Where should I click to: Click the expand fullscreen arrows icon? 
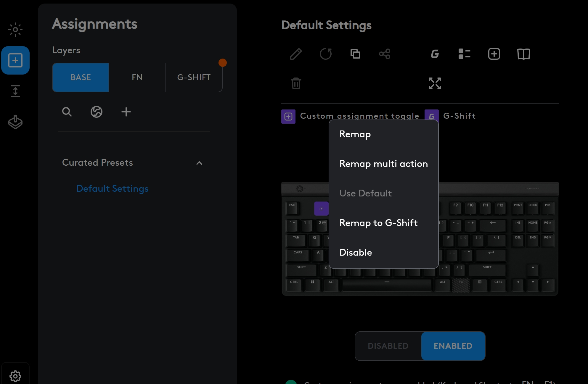click(x=435, y=83)
